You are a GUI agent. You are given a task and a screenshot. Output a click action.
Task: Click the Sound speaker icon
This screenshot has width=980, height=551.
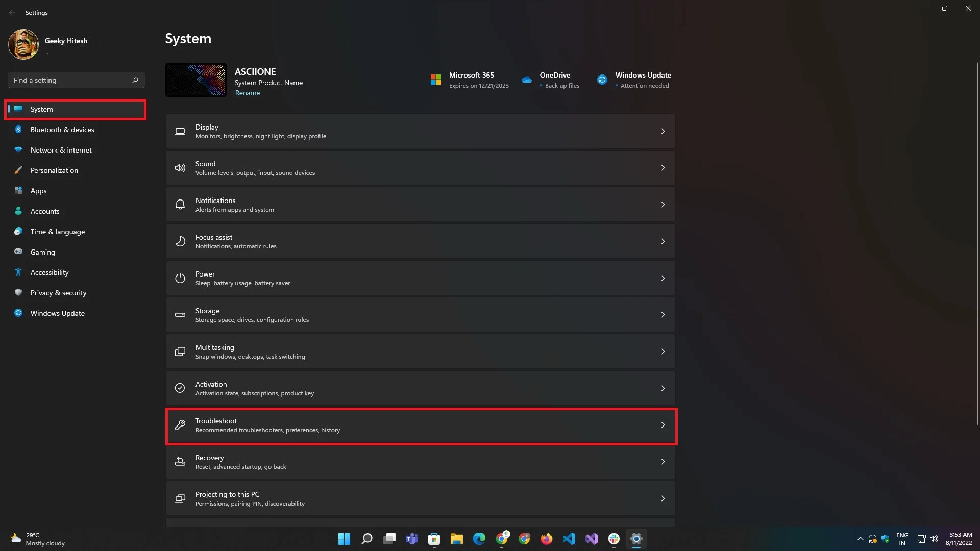pos(180,168)
